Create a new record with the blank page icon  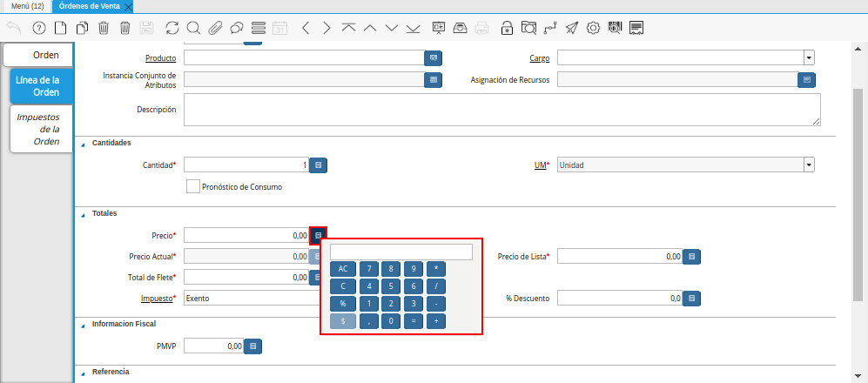point(60,28)
